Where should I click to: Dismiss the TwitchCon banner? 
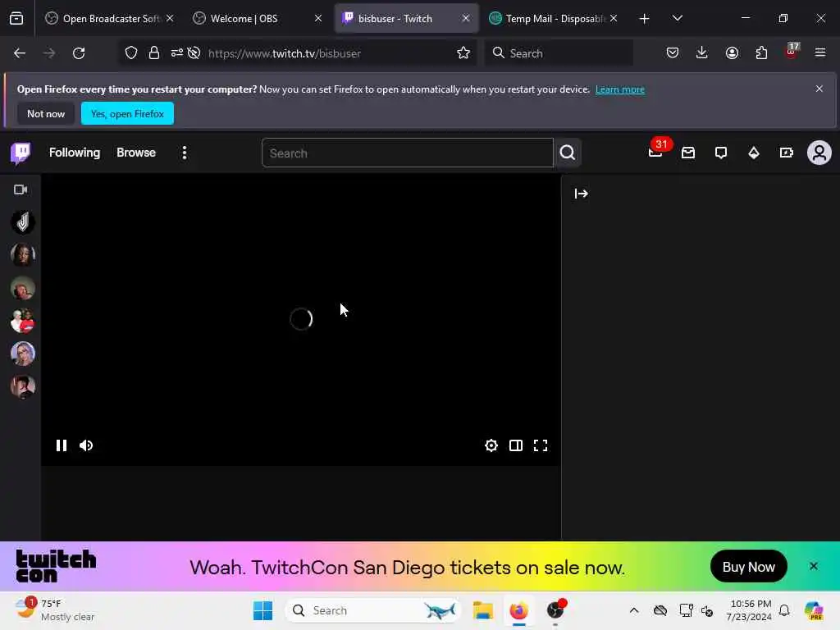click(813, 566)
